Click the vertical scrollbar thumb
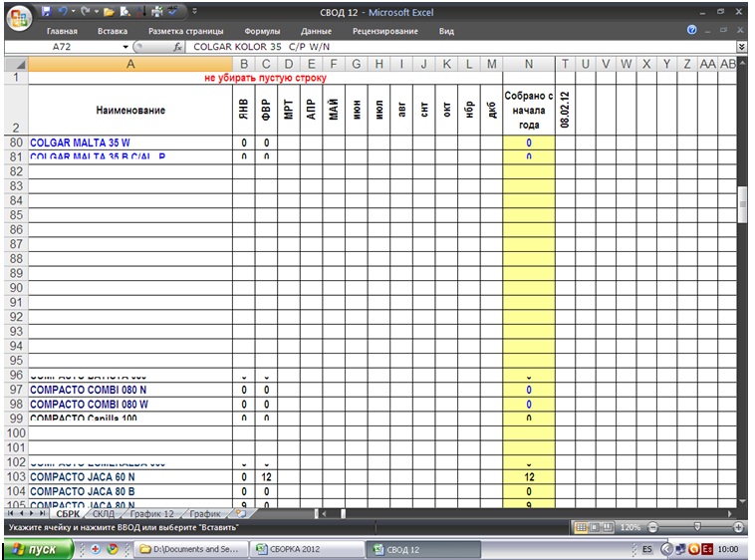 (742, 204)
